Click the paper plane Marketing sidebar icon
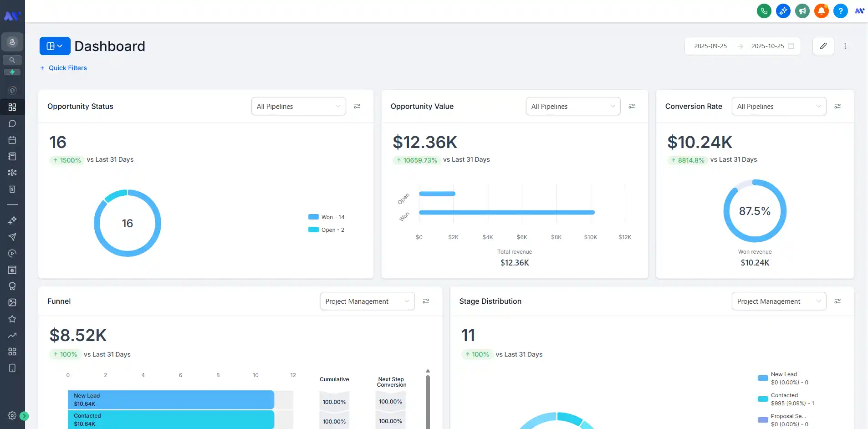This screenshot has height=429, width=868. (12, 237)
